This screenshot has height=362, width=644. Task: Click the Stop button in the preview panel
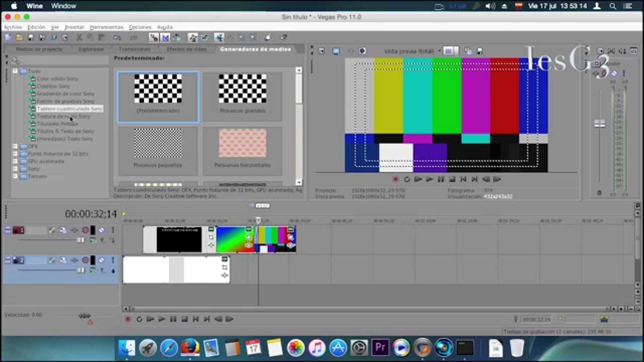click(x=452, y=179)
